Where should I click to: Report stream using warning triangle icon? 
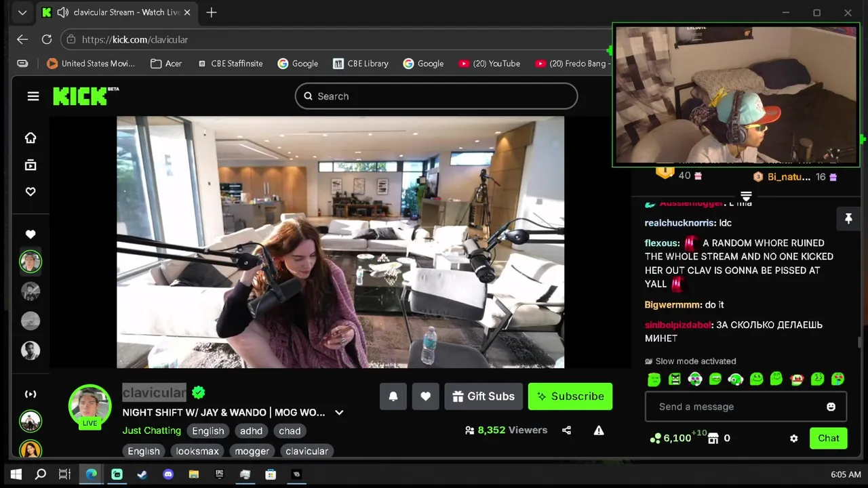(599, 430)
